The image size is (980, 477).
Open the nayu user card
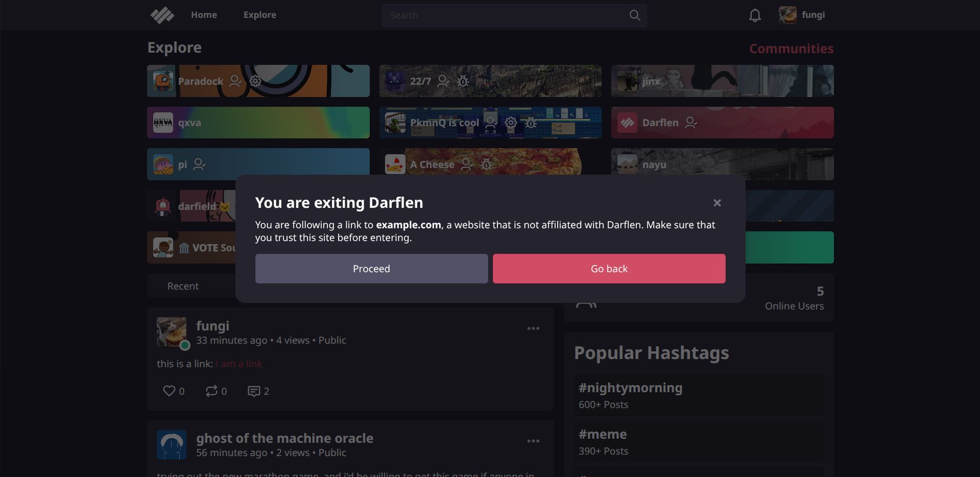[x=723, y=164]
